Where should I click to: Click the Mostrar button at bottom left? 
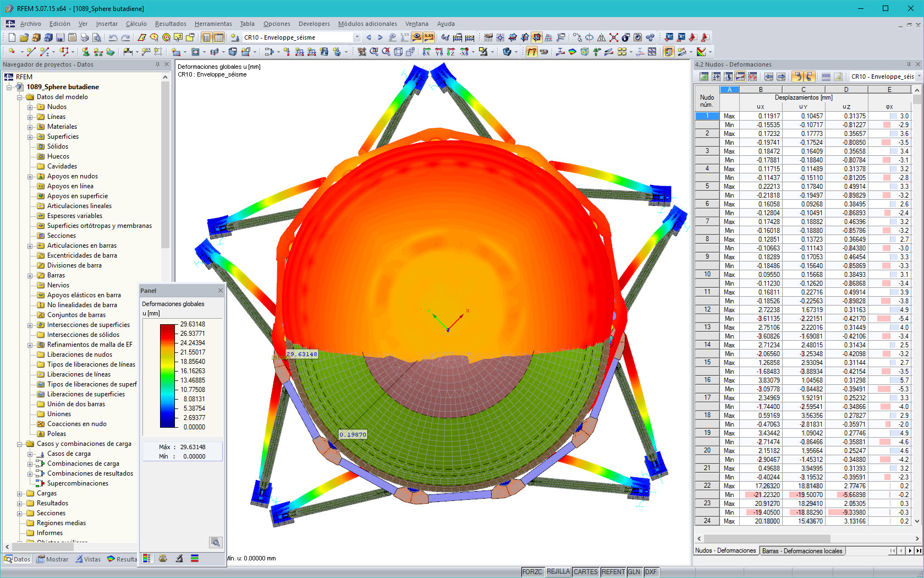52,559
